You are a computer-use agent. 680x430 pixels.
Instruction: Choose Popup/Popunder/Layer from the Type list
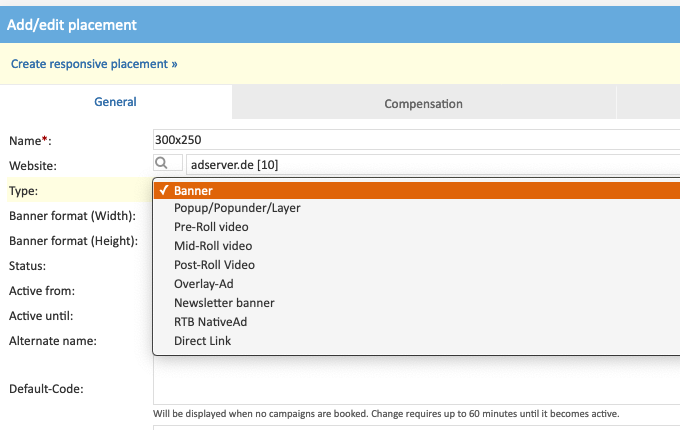click(417, 208)
